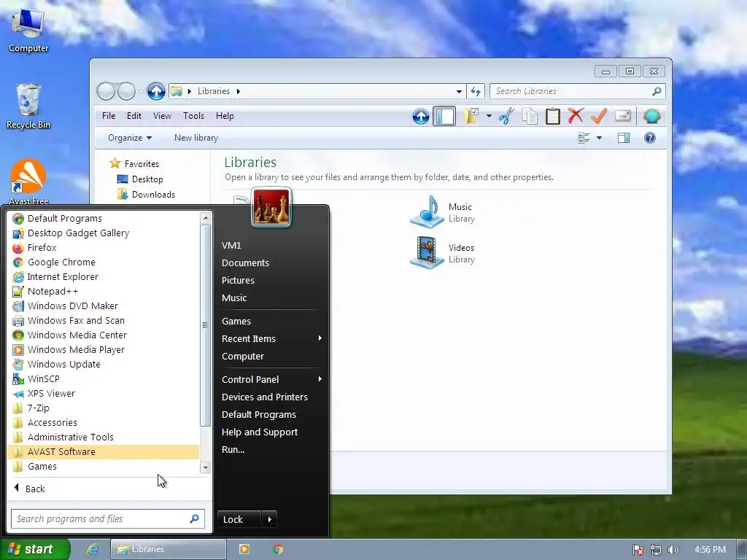747x560 pixels.
Task: Click the Change your view icon
Action: coord(584,138)
